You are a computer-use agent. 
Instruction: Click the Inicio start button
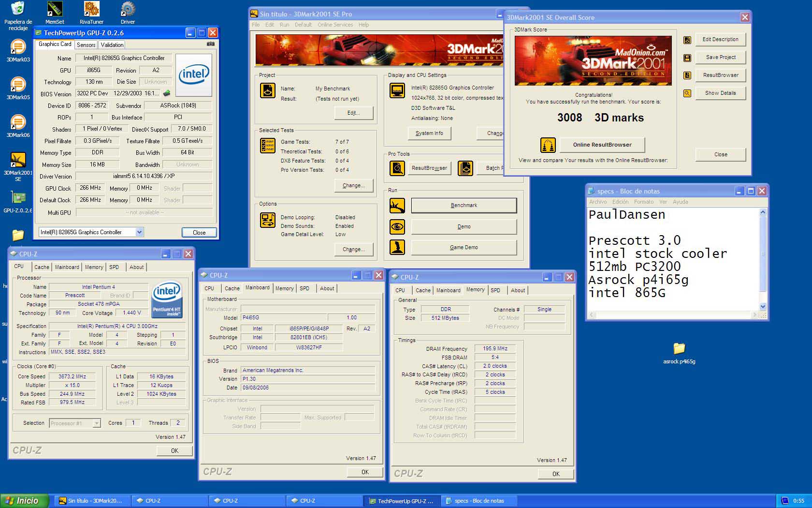point(25,501)
